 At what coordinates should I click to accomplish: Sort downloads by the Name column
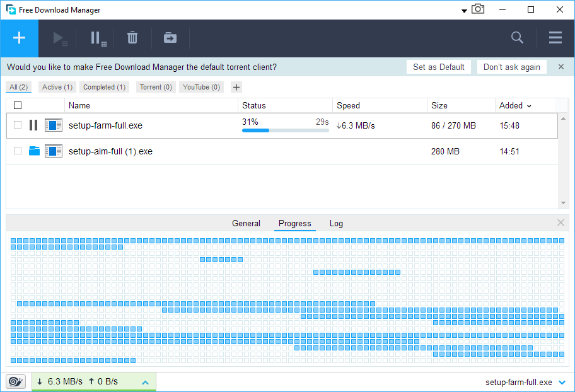pyautogui.click(x=151, y=106)
